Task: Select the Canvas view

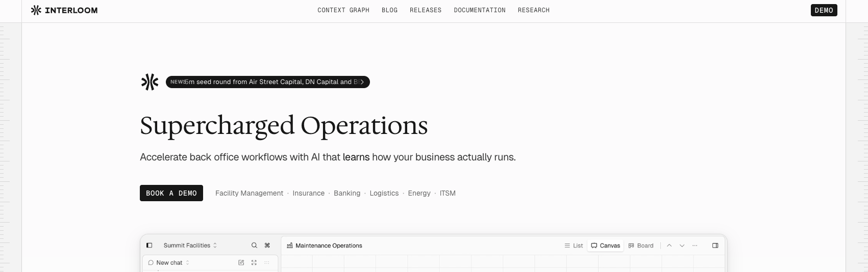Action: 606,246
